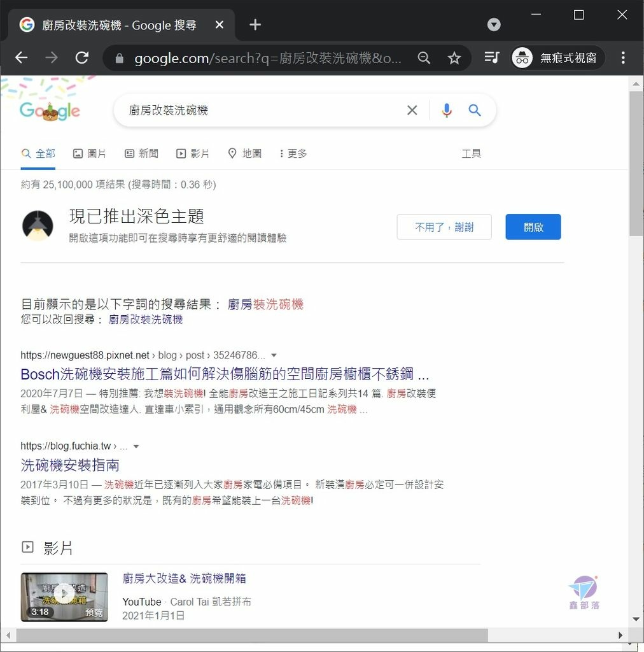Open 廚房大改造& 洗碗機開箱 video link

(x=184, y=578)
